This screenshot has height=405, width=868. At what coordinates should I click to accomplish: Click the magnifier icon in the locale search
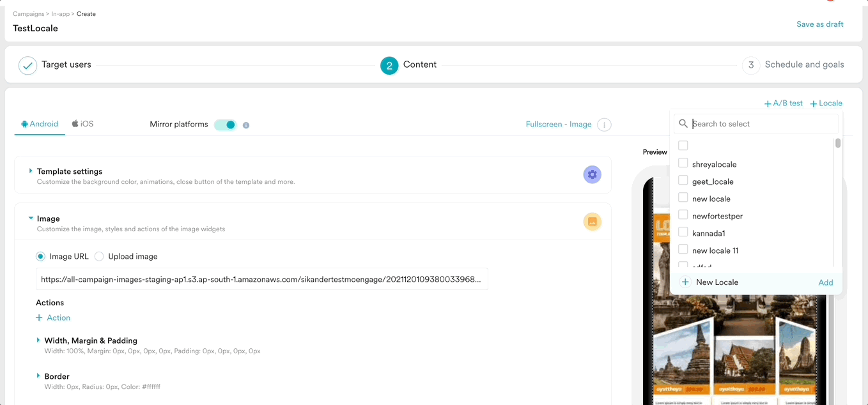pyautogui.click(x=683, y=123)
